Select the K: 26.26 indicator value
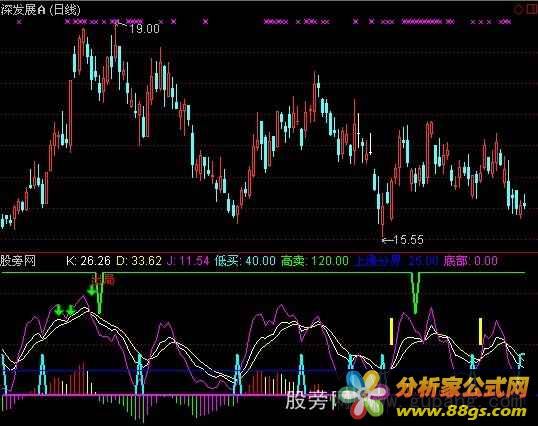The height and width of the screenshot is (426, 538). [88, 261]
